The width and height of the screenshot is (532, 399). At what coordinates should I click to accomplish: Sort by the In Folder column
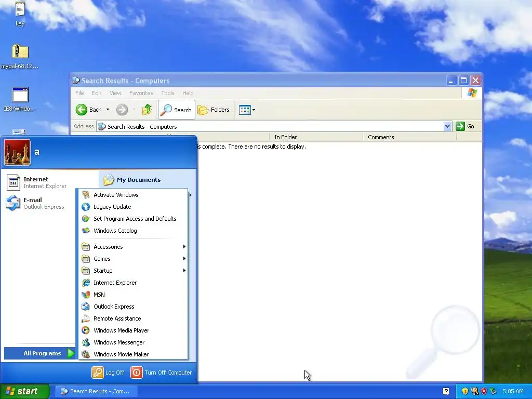tap(316, 137)
